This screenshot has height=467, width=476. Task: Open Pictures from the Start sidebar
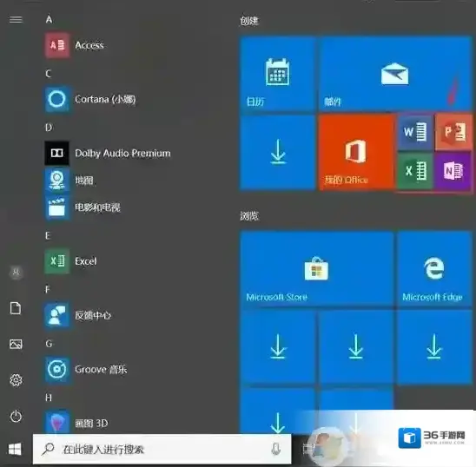coord(16,344)
